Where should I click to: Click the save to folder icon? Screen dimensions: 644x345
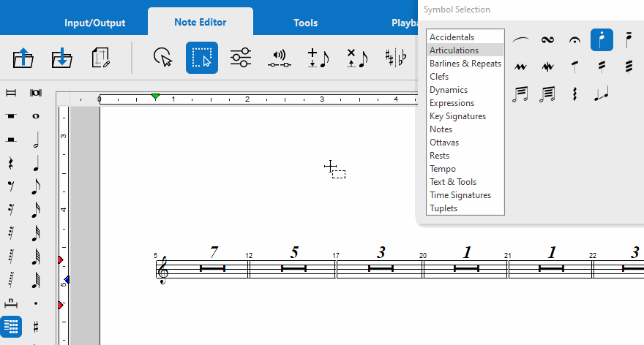point(62,58)
